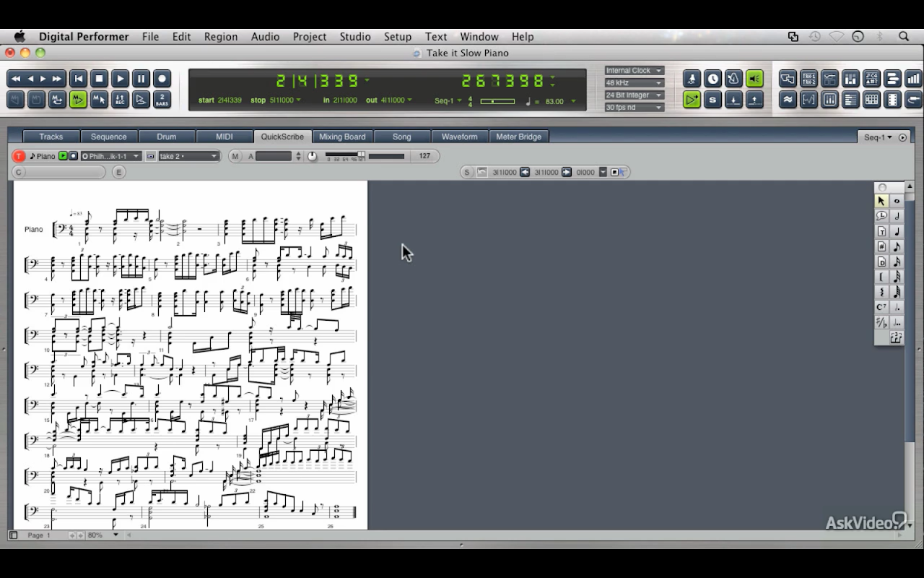Click the Meter Bridge tab
This screenshot has width=924, height=578.
tap(518, 137)
